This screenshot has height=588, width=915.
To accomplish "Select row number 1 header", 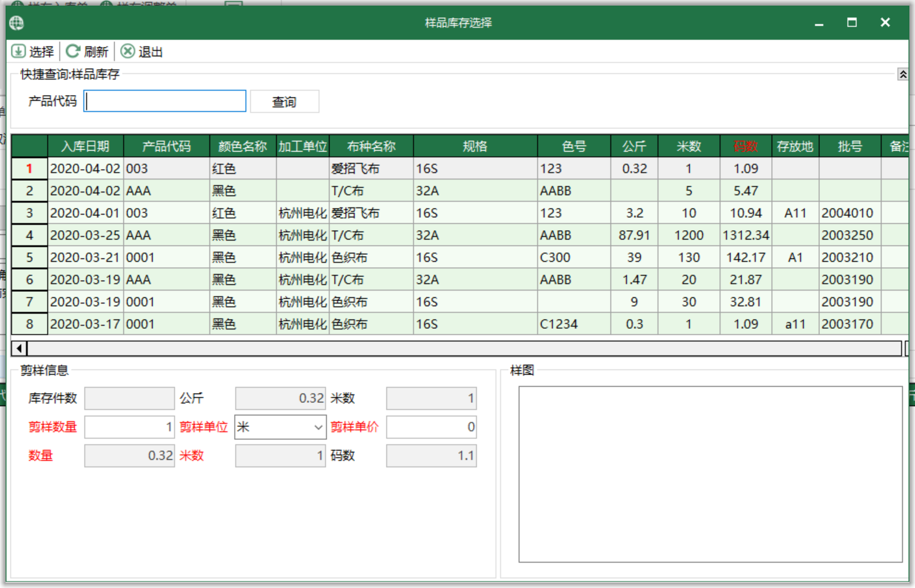I will (30, 168).
